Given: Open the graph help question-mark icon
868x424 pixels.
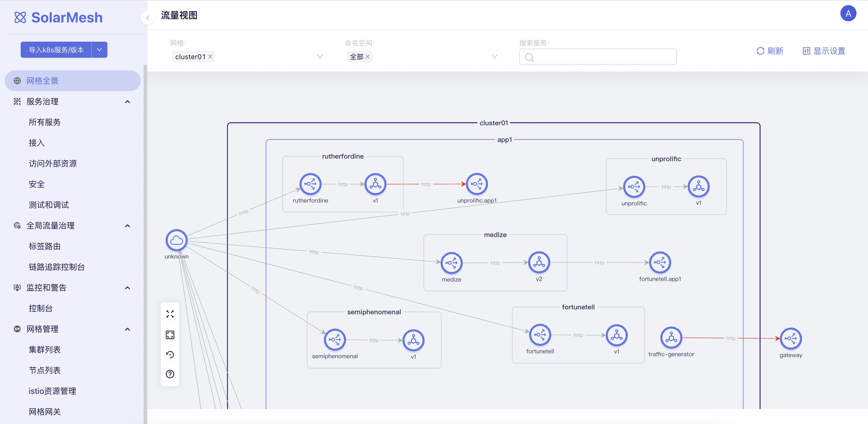Looking at the screenshot, I should [170, 374].
